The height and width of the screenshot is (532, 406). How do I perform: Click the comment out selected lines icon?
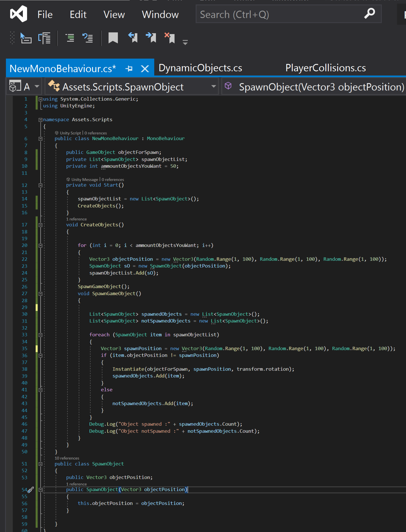point(69,38)
